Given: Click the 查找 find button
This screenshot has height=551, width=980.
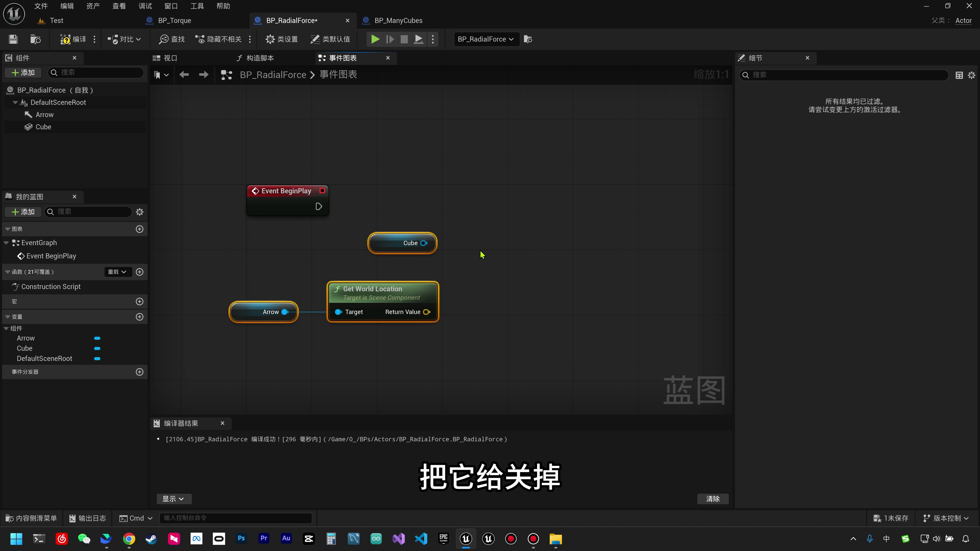Looking at the screenshot, I should [172, 39].
